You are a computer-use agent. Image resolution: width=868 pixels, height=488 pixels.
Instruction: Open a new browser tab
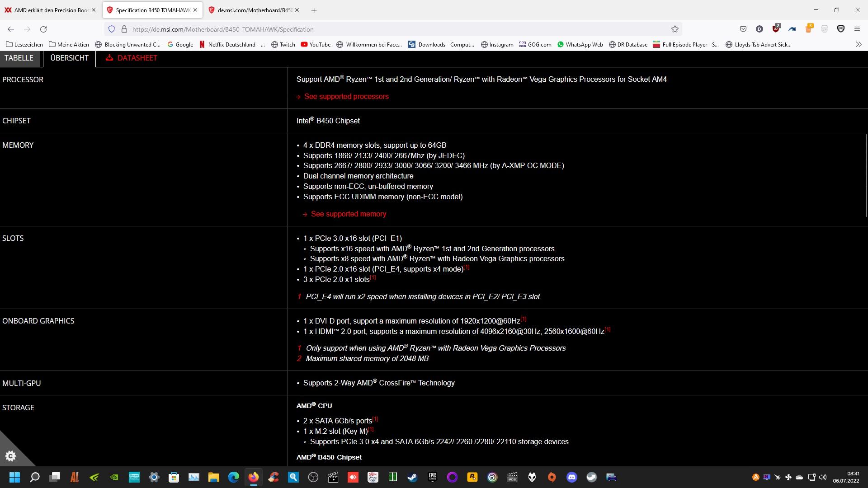click(x=314, y=10)
